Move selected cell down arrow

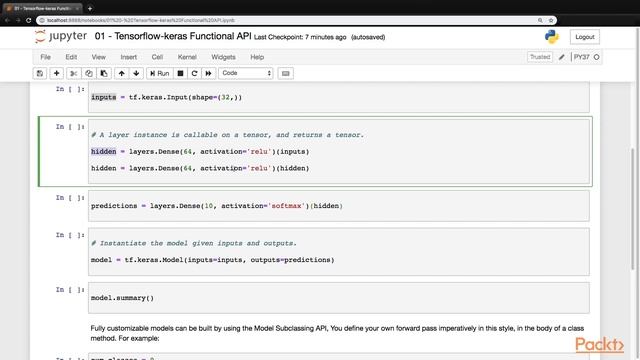pyautogui.click(x=136, y=73)
